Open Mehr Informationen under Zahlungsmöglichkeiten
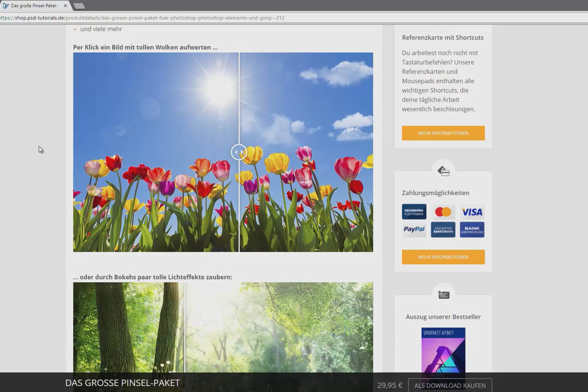The height and width of the screenshot is (392, 588). coord(443,257)
